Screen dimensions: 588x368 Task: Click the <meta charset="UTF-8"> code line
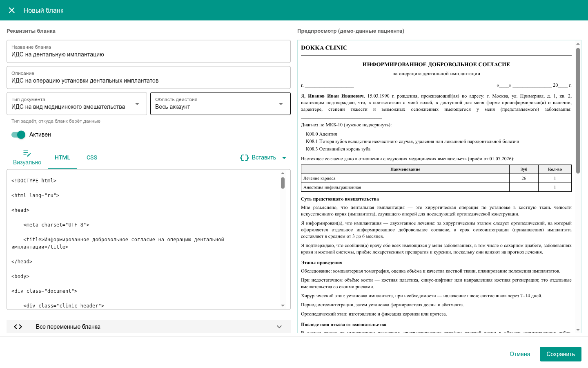56,225
